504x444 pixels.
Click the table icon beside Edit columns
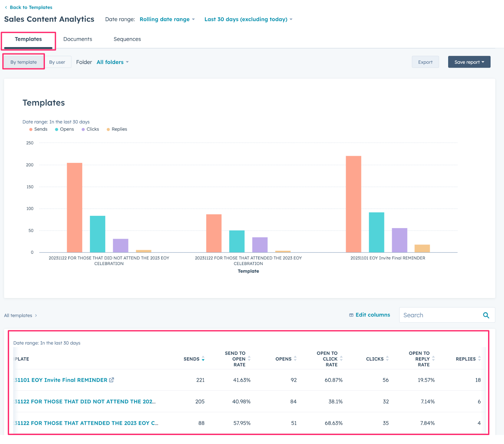(351, 315)
